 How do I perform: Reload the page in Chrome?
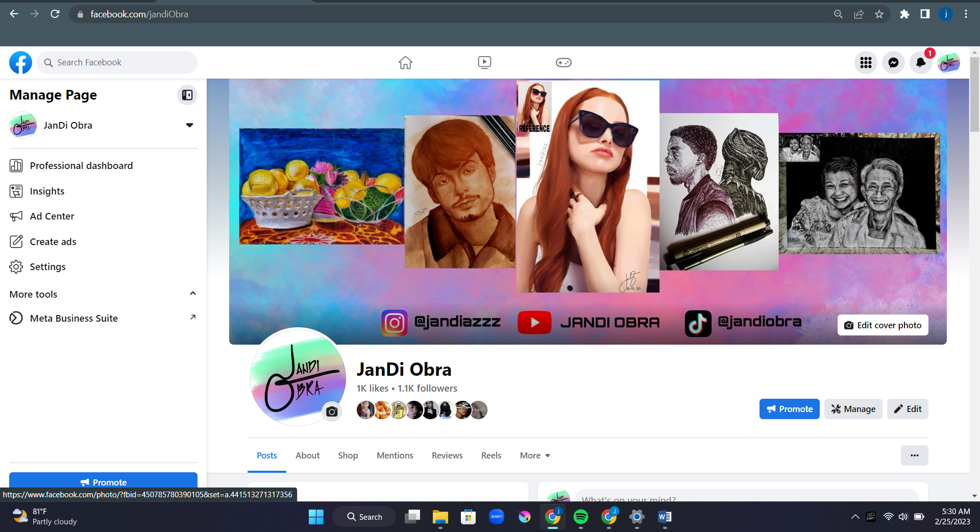(55, 14)
